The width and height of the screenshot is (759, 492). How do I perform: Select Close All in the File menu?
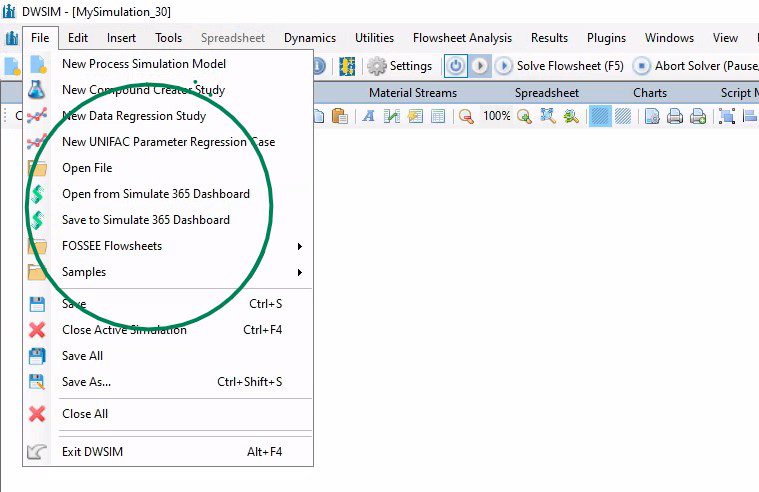pos(167,414)
